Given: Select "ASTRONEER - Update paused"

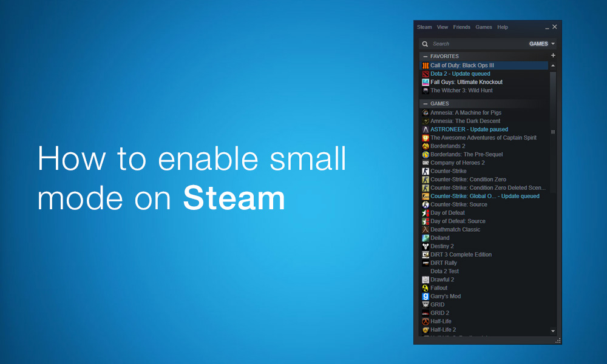Looking at the screenshot, I should click(469, 130).
